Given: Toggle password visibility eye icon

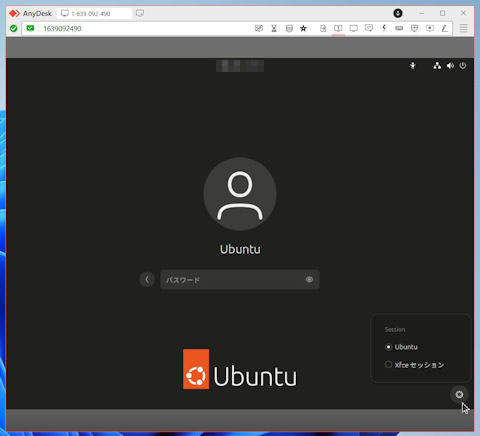Looking at the screenshot, I should click(309, 279).
